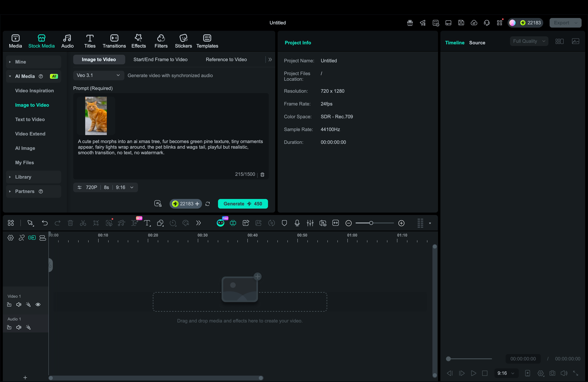Screen dimensions: 588x382
Task: Switch to Start/End Frame to Video tab
Action: click(x=160, y=60)
